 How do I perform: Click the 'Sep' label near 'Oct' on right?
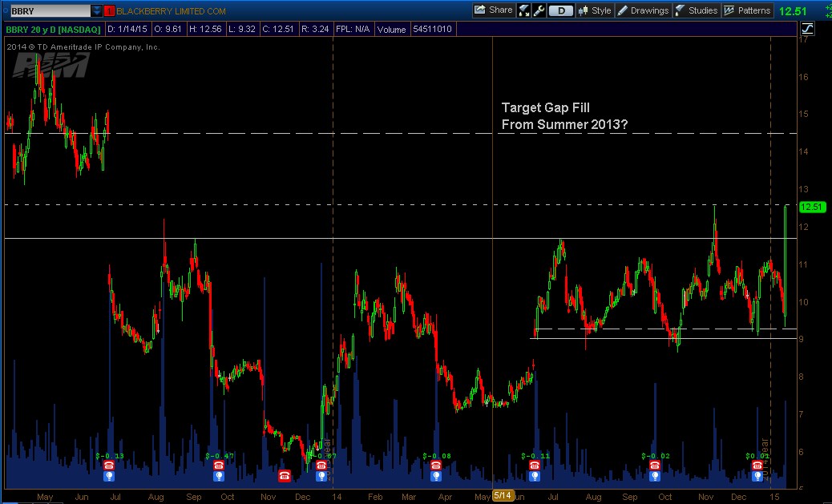630,497
